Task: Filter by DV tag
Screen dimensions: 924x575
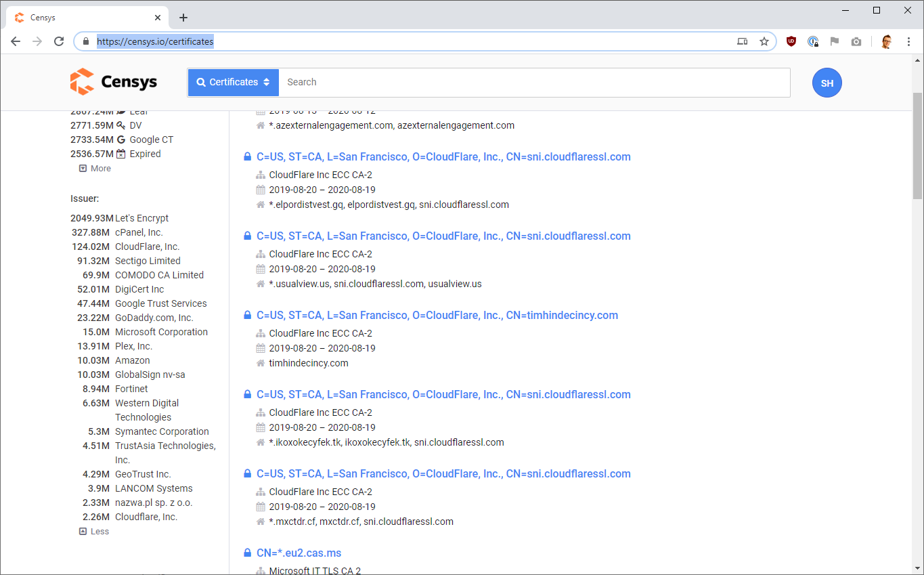Action: [x=135, y=125]
